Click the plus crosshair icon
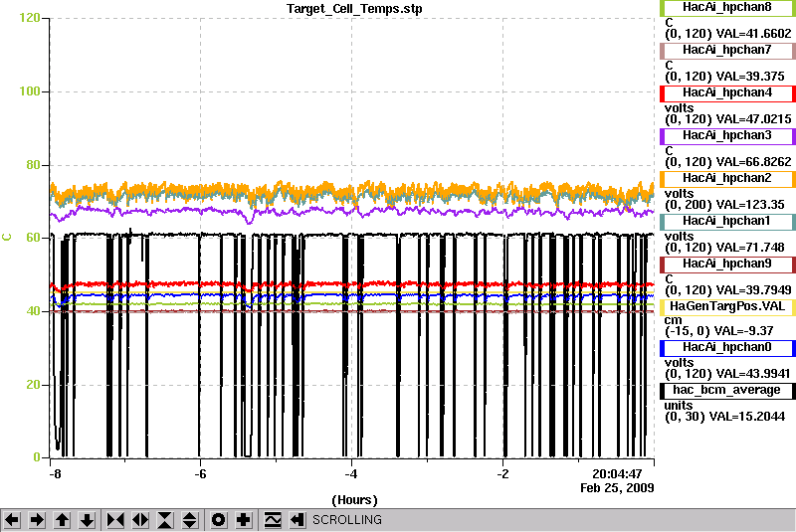The width and height of the screenshot is (796, 532). click(x=244, y=520)
